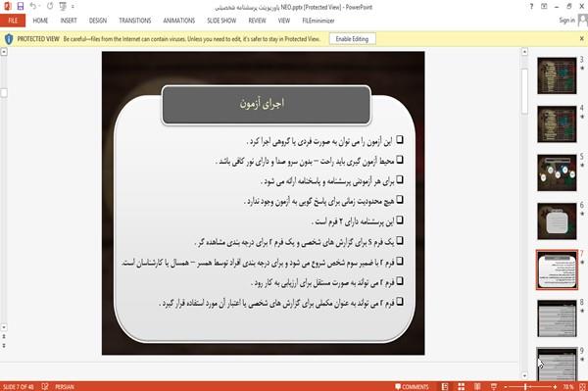Open the TRANSITIONS ribbon tab
The width and height of the screenshot is (588, 391).
135,21
